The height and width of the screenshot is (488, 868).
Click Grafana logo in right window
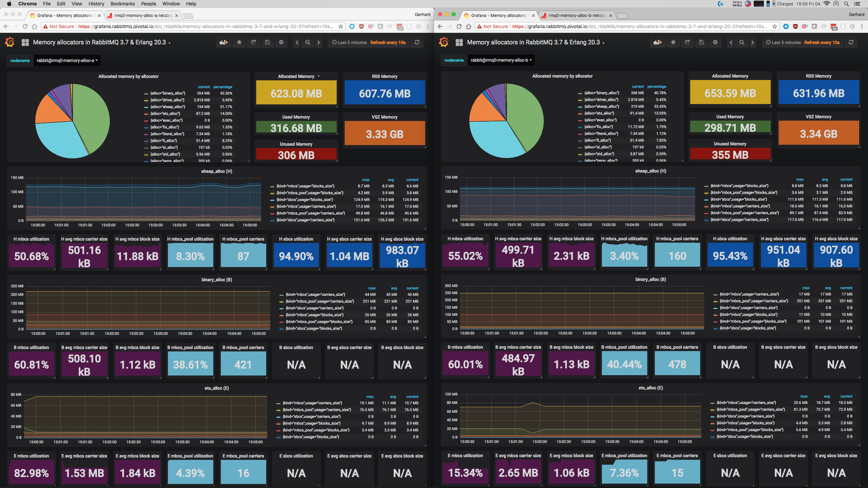point(444,42)
